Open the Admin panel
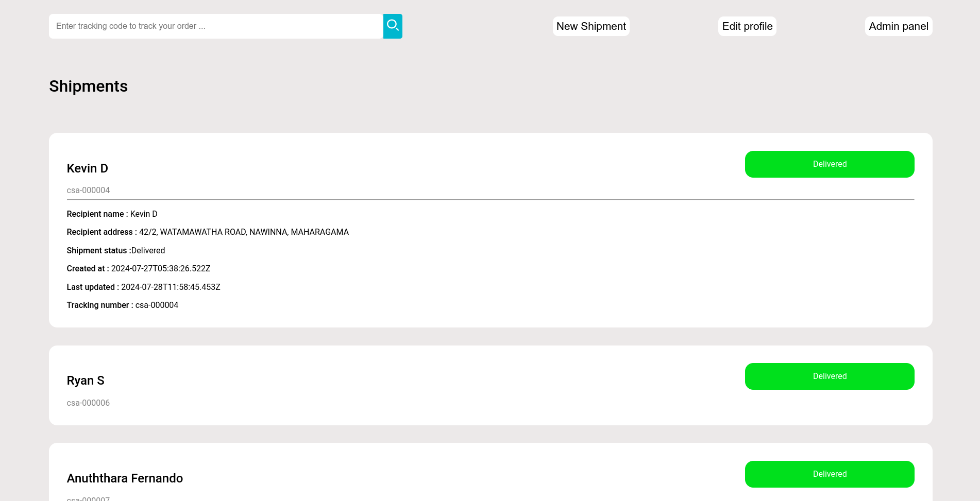The image size is (980, 501). point(898,26)
